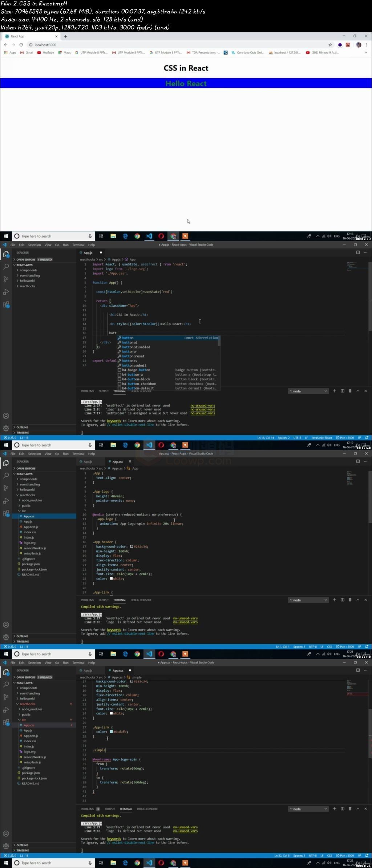
Task: Switch to PROBLEMS tab showing badge 3
Action: [90, 809]
